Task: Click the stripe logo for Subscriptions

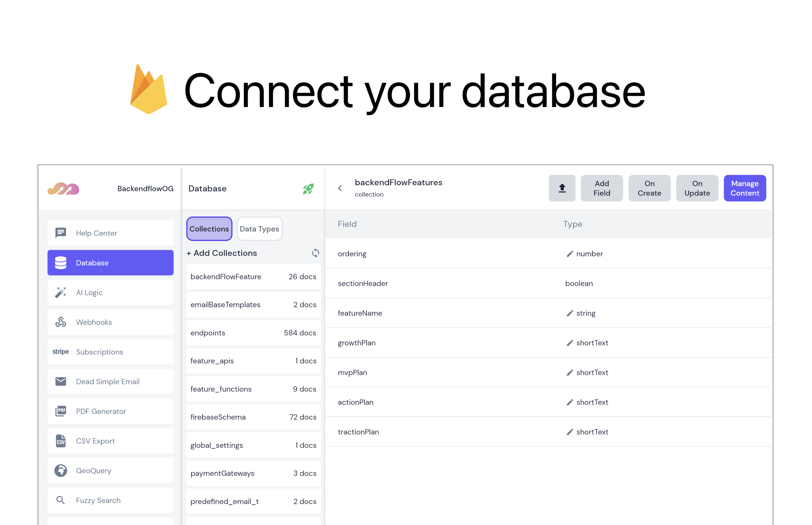Action: point(61,352)
